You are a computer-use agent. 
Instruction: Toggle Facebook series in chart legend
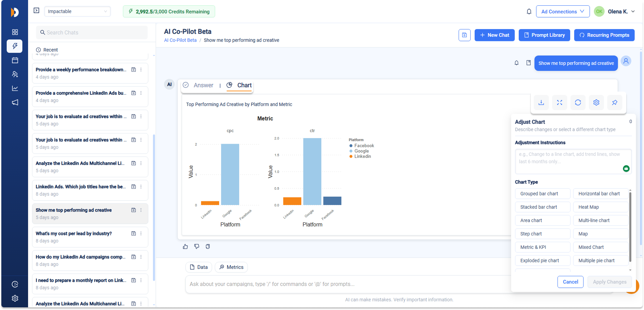click(364, 146)
